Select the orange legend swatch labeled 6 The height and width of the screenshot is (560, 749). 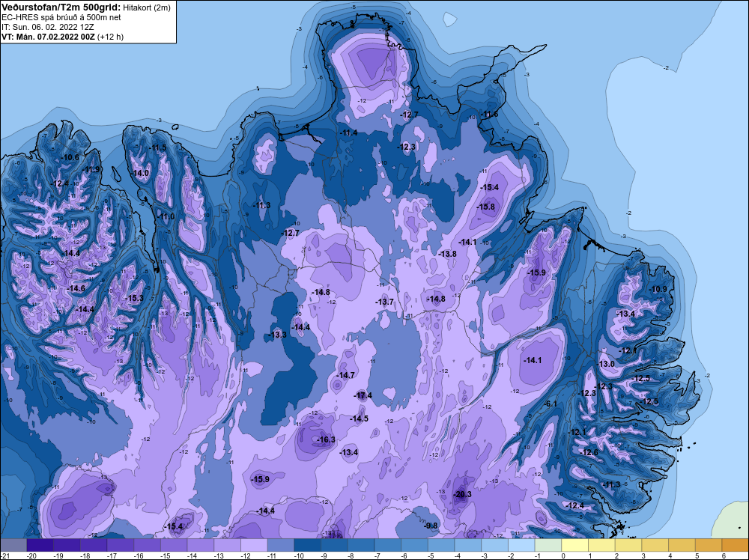coord(736,545)
